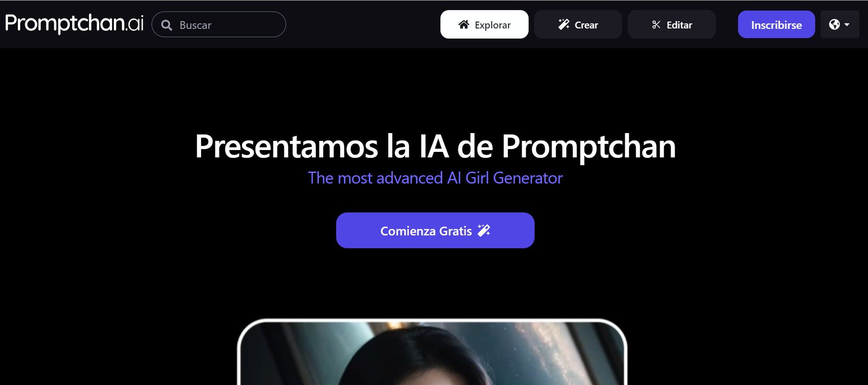The image size is (868, 385).
Task: Click the Inscribirse sign-up button
Action: click(777, 24)
